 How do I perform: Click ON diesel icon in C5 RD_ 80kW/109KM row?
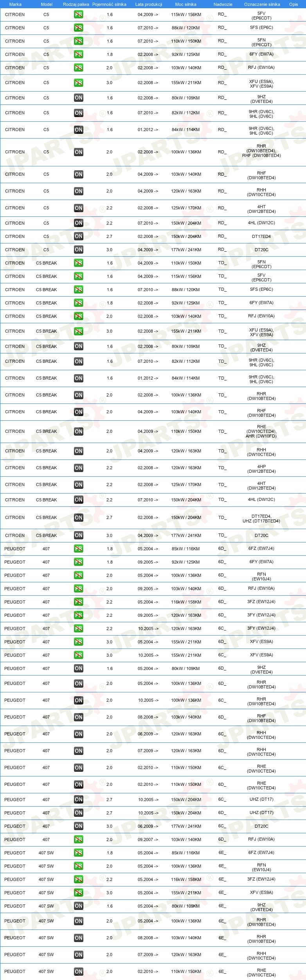click(79, 98)
